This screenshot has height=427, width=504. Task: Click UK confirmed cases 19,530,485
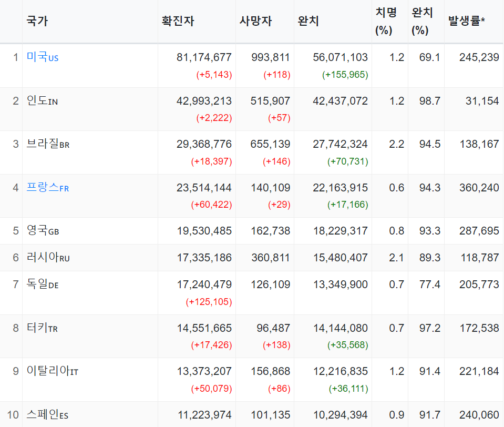pos(204,230)
